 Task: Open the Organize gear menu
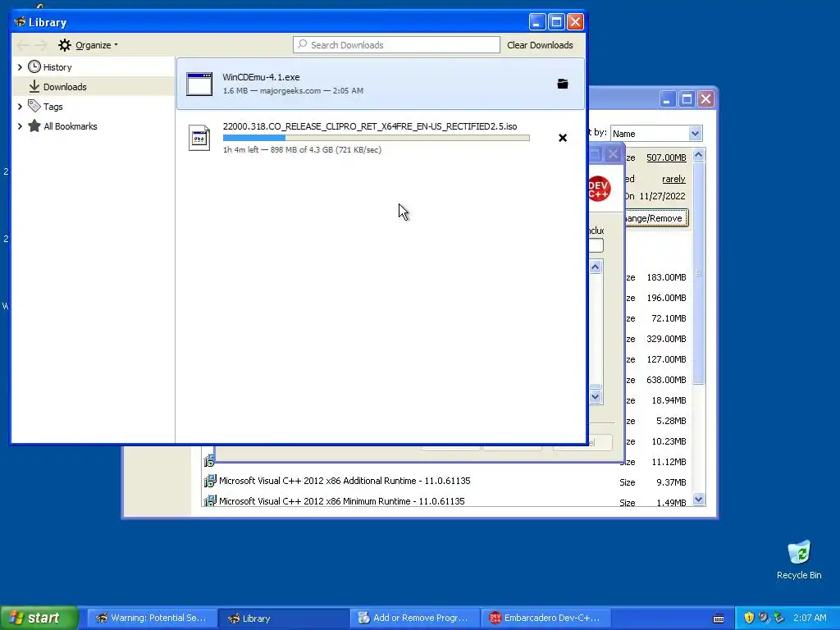[88, 45]
